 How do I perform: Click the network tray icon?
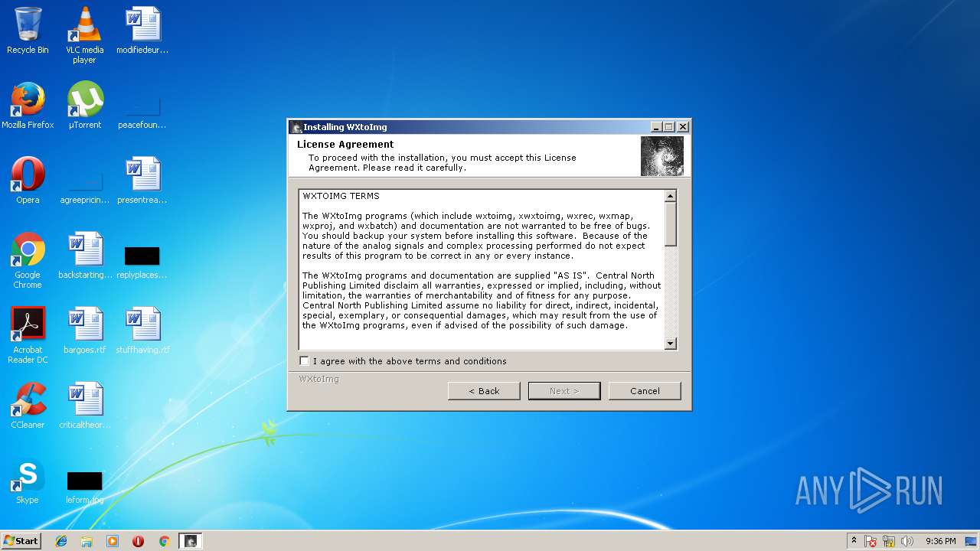[889, 541]
